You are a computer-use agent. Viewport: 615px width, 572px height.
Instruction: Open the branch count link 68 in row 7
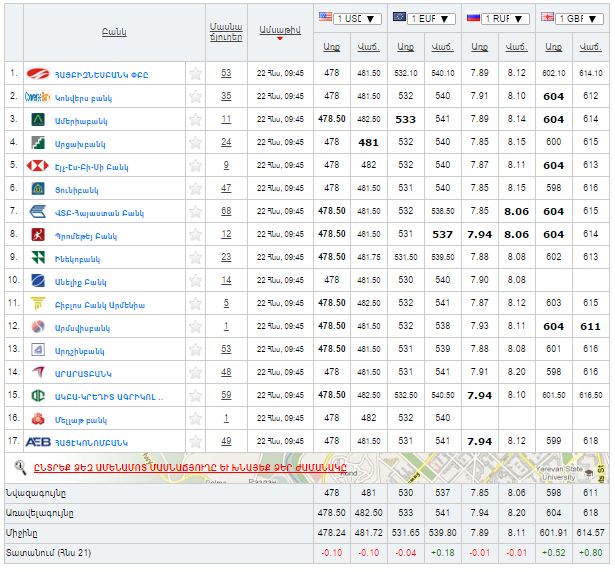(226, 211)
